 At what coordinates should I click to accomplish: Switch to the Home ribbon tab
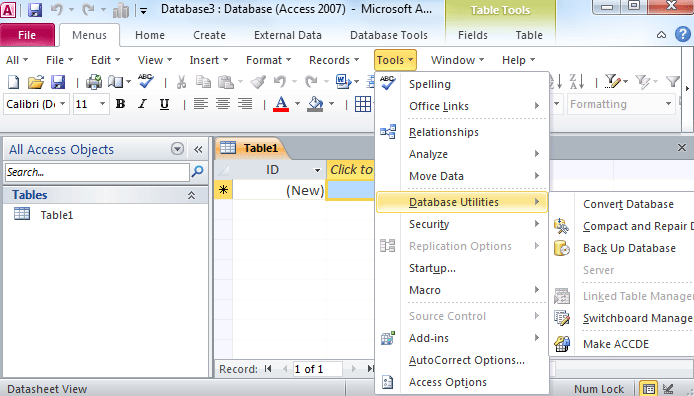150,35
